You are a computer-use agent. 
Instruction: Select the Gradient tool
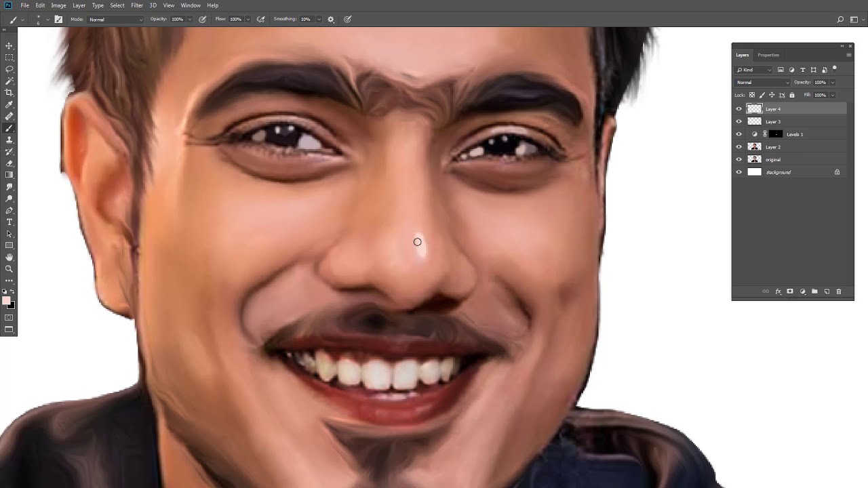9,175
